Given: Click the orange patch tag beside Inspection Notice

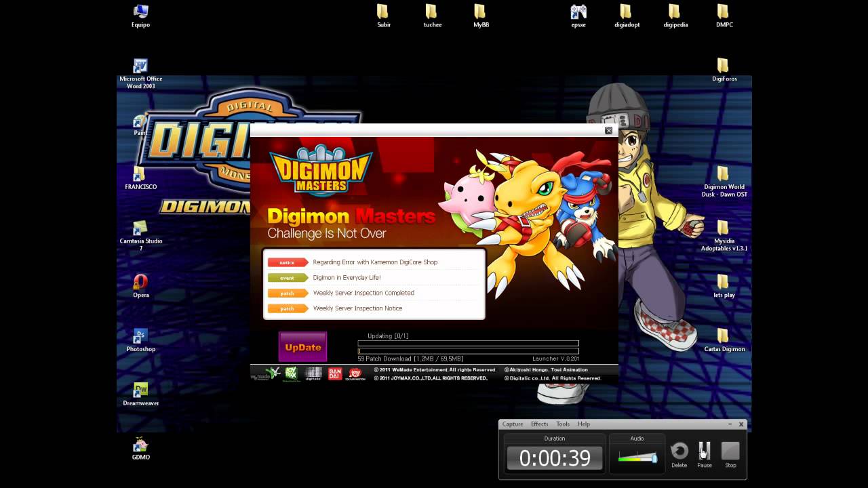Looking at the screenshot, I should [288, 308].
